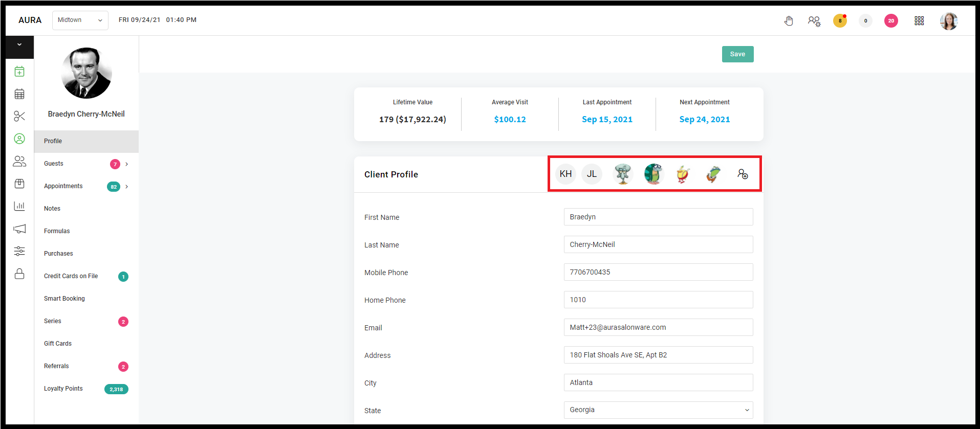
Task: Select the KH guest avatar
Action: [x=565, y=174]
